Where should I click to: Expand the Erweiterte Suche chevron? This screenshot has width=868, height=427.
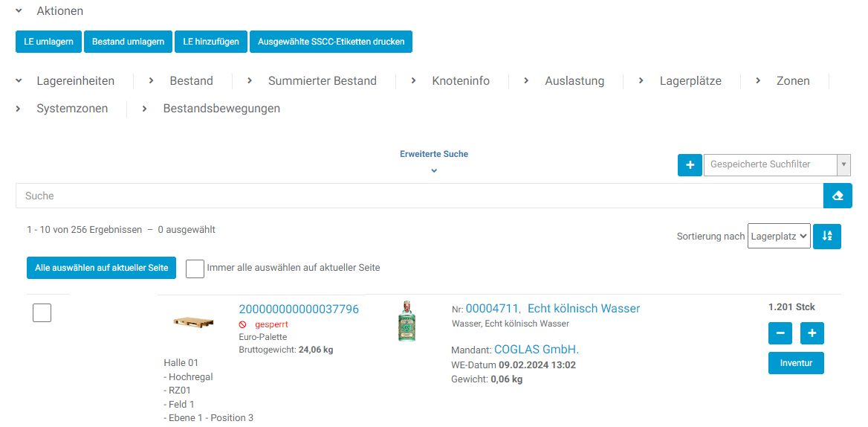434,170
